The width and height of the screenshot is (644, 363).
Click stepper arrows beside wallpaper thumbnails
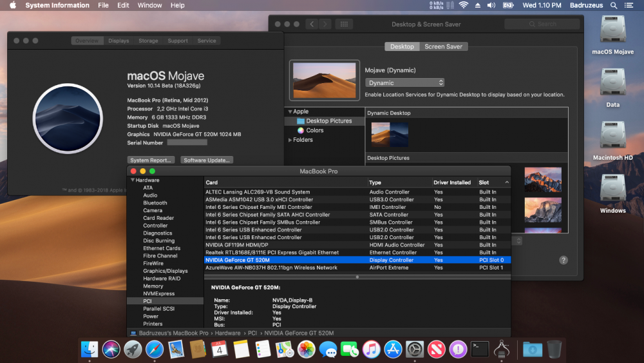[518, 241]
